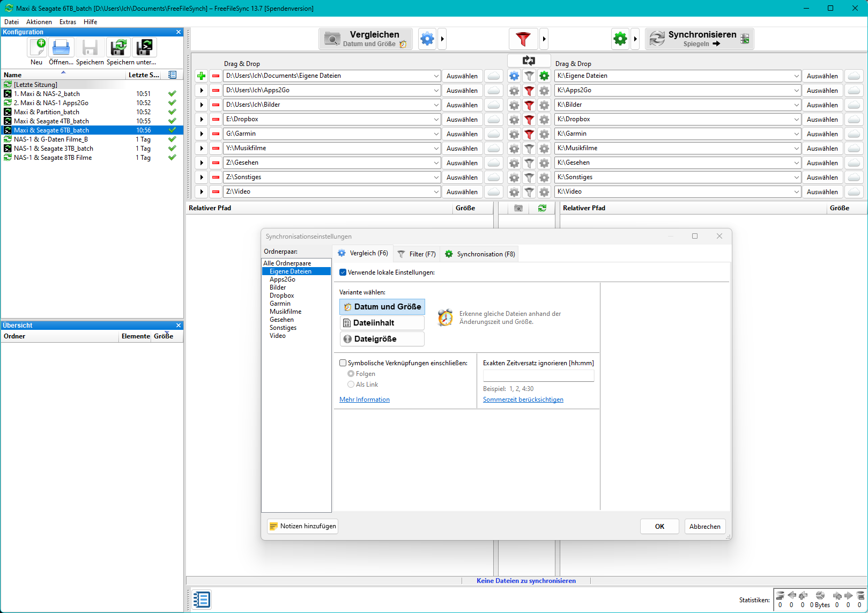Click the Speichern disk icon
This screenshot has width=868, height=613.
pos(90,47)
